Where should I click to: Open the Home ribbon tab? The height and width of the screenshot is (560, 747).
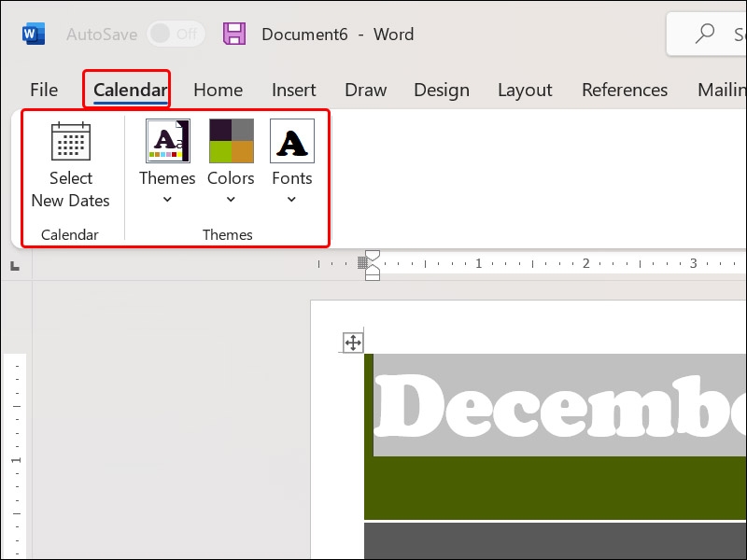coord(218,90)
